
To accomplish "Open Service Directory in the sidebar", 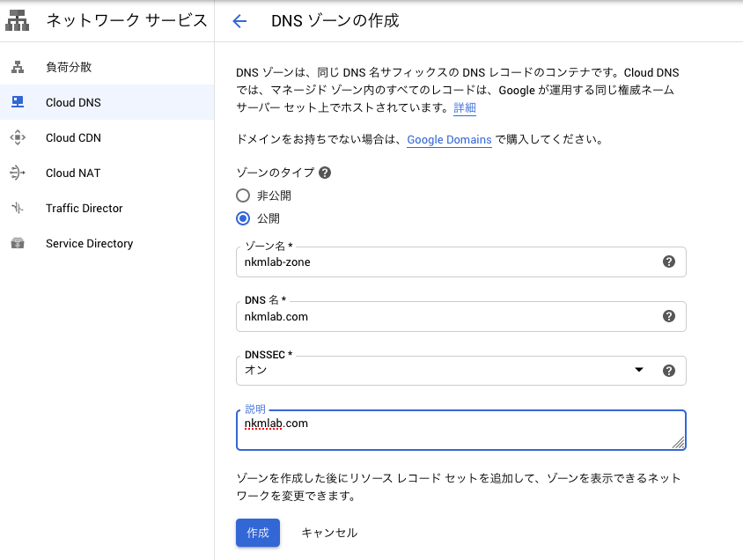I will [x=107, y=243].
